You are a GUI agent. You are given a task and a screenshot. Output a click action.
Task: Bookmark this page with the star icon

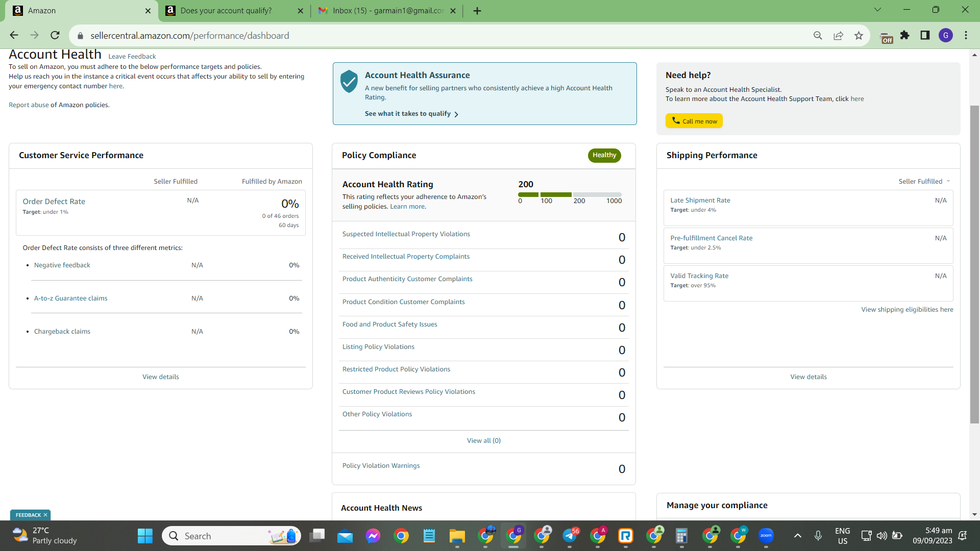click(x=859, y=35)
